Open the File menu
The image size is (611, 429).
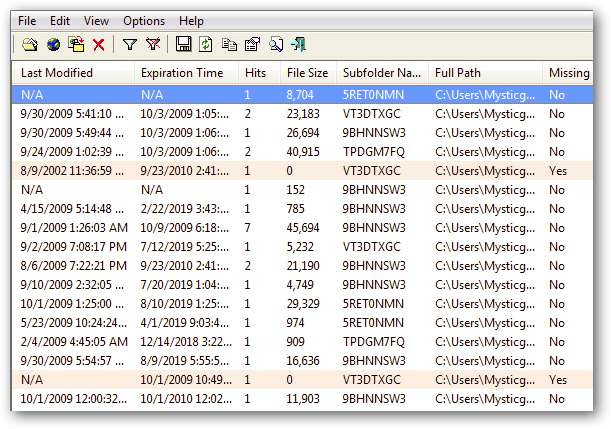[27, 20]
